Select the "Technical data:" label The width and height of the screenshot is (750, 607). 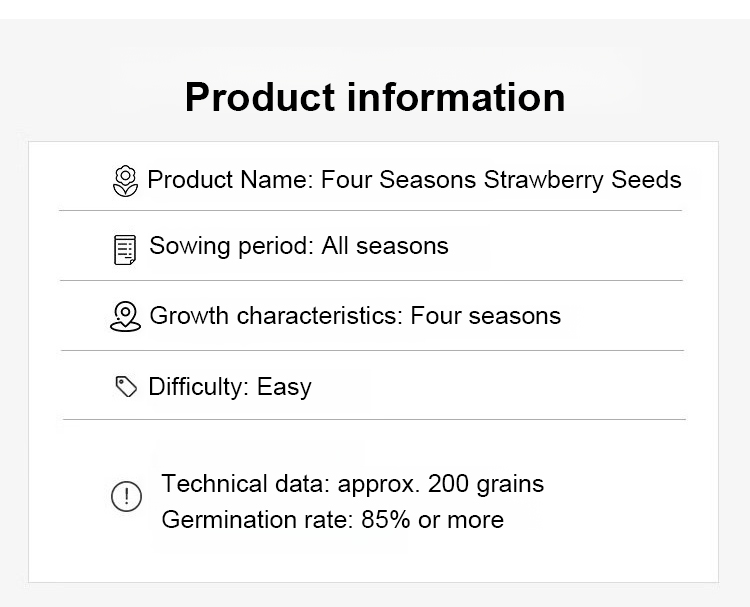[x=245, y=484]
